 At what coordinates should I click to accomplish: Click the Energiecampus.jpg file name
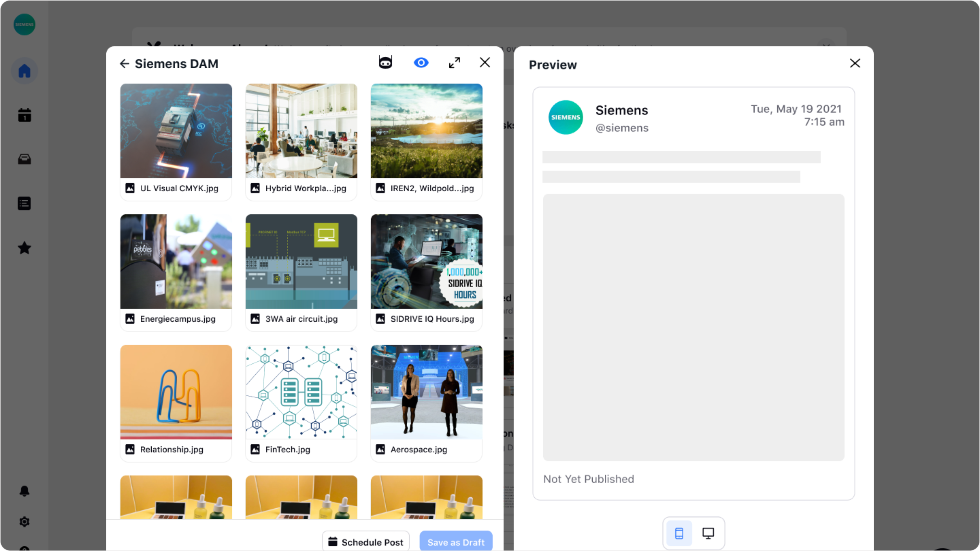[178, 319]
